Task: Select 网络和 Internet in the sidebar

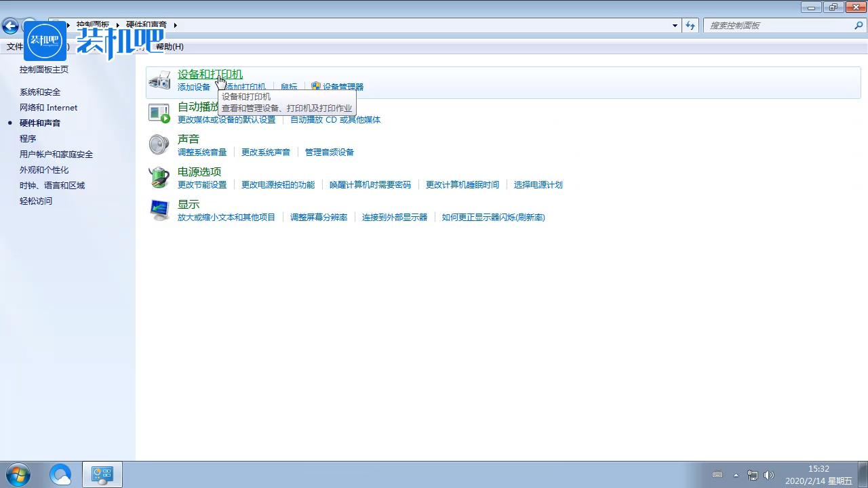Action: (48, 107)
